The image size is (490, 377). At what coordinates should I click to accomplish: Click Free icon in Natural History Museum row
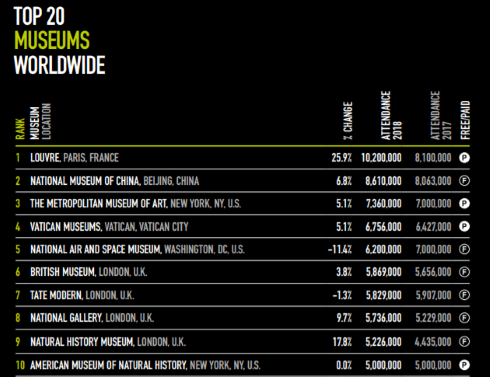click(x=464, y=342)
